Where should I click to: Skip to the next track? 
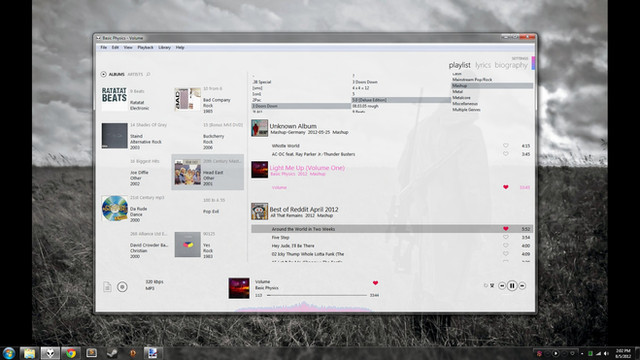(x=522, y=286)
